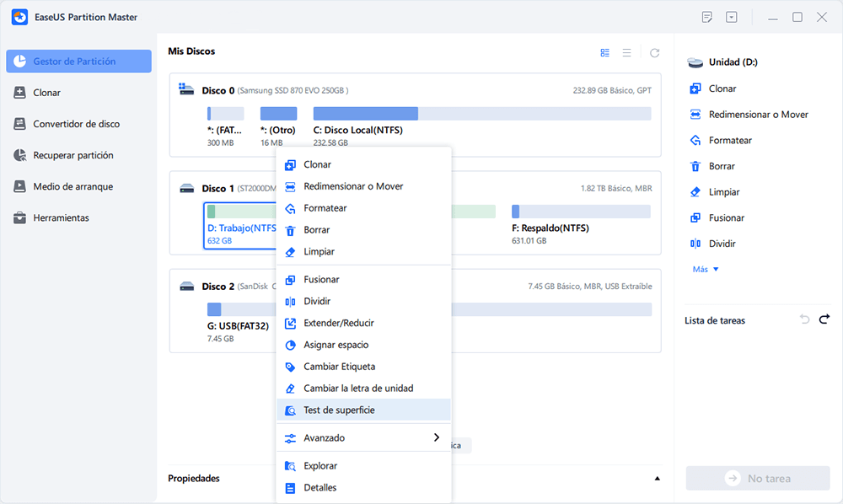Image resolution: width=843 pixels, height=504 pixels.
Task: Choose Detalles from the context menu
Action: [x=363, y=487]
